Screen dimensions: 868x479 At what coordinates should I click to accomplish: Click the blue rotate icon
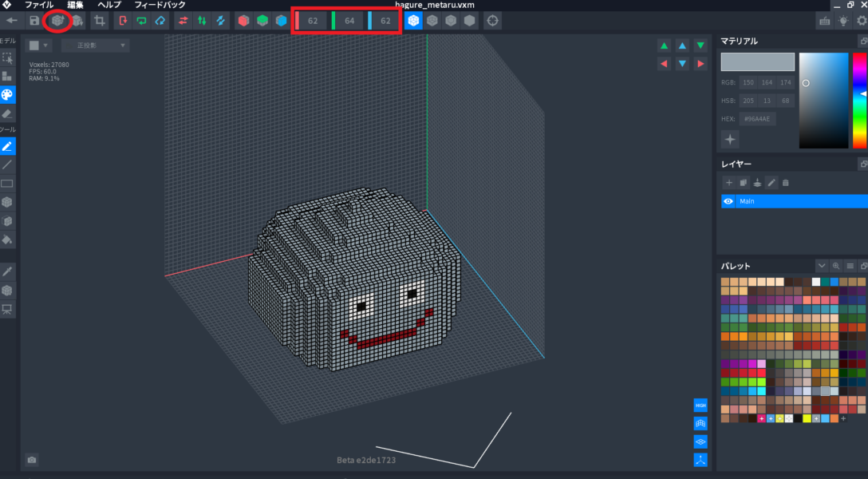[x=160, y=21]
